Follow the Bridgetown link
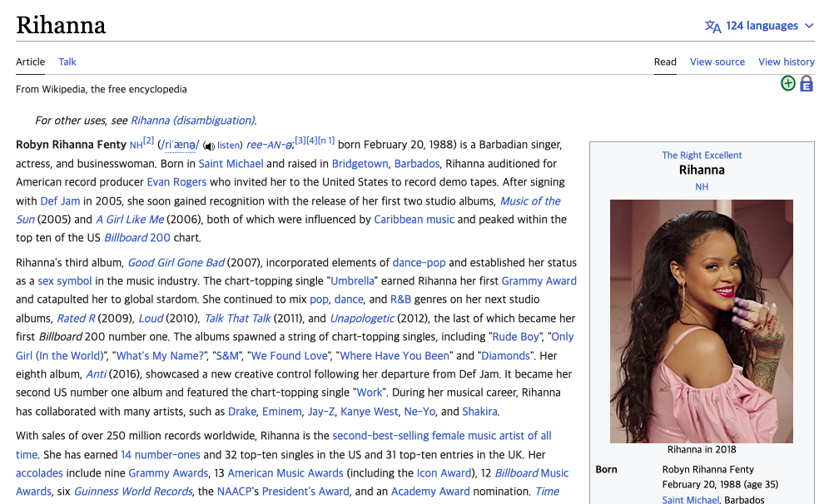The width and height of the screenshot is (829, 504). pyautogui.click(x=360, y=164)
